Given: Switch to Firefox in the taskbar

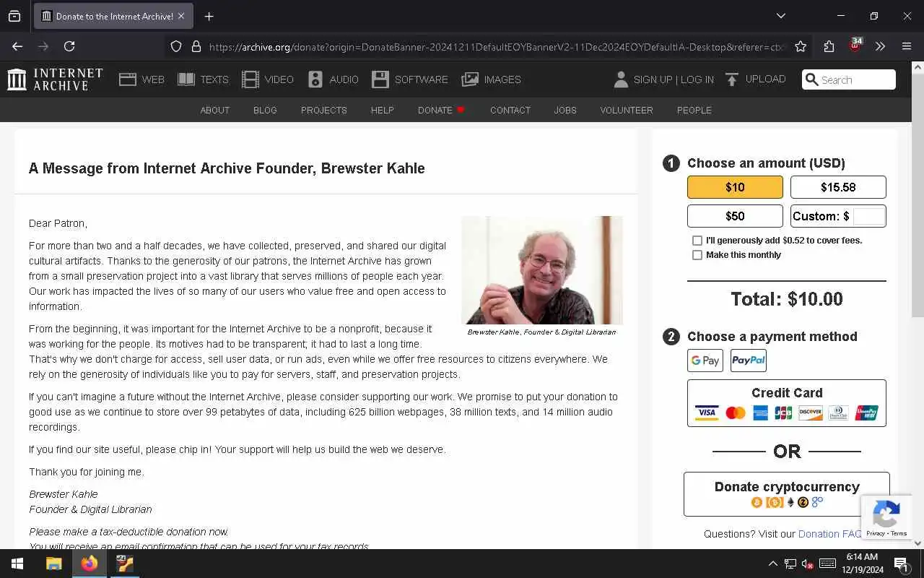Looking at the screenshot, I should click(90, 564).
